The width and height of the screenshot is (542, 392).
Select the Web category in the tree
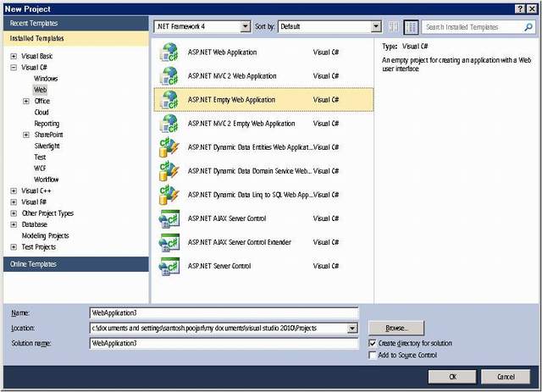click(x=40, y=90)
